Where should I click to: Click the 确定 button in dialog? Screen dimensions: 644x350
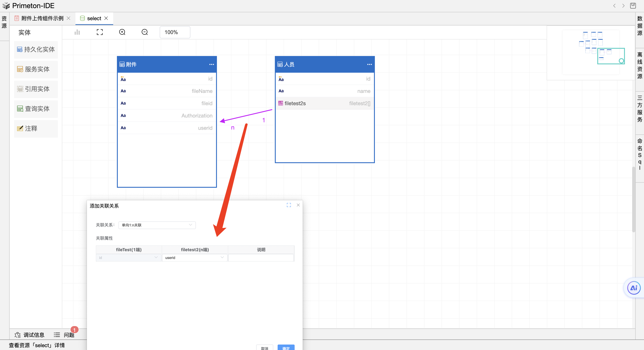pyautogui.click(x=286, y=348)
